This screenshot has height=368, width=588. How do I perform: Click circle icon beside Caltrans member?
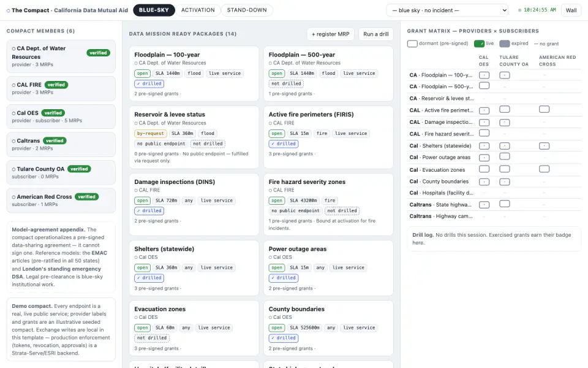(x=13, y=141)
